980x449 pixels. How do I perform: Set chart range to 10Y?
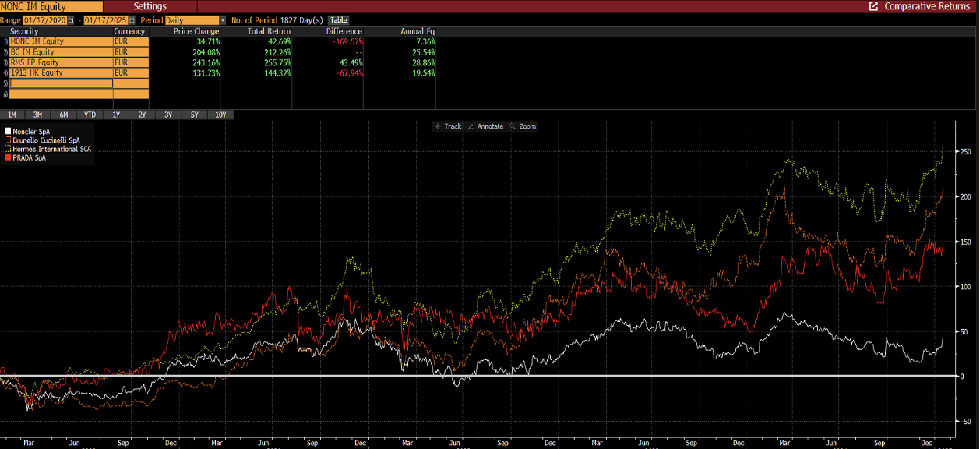point(220,115)
